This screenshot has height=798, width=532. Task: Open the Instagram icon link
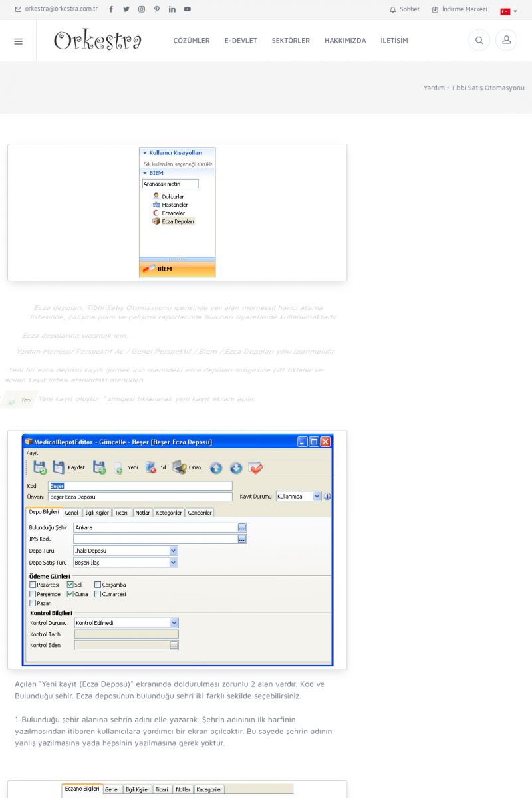coord(142,9)
